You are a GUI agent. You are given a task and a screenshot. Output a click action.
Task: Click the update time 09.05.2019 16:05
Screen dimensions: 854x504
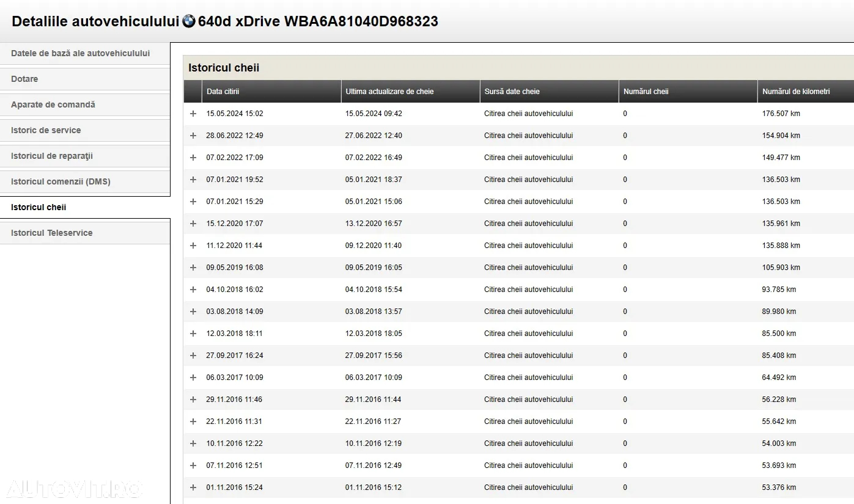click(x=374, y=268)
